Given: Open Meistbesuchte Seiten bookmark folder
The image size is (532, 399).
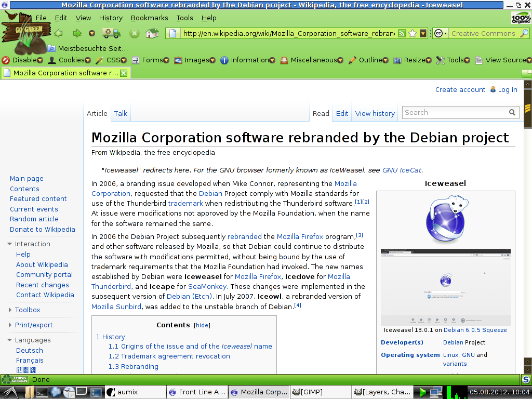Looking at the screenshot, I should [x=87, y=48].
